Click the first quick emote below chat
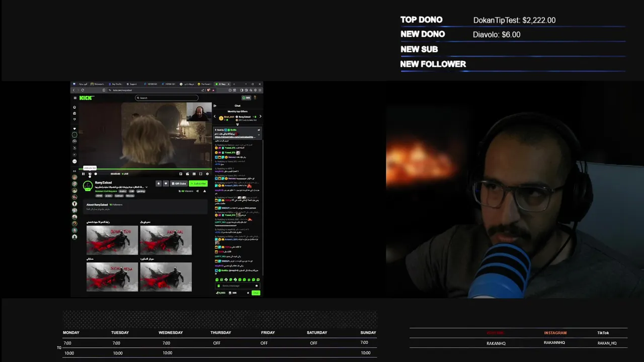Viewport: 644px width, 362px height. click(217, 280)
